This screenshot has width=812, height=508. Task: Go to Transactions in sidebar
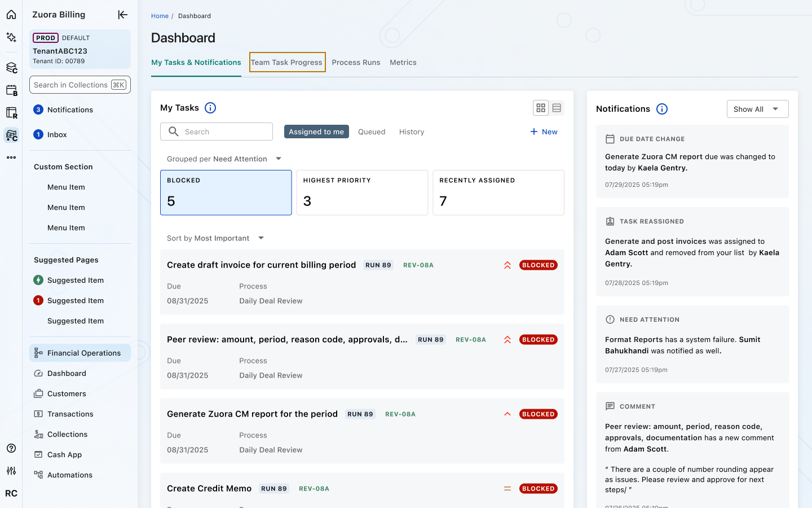point(80,414)
